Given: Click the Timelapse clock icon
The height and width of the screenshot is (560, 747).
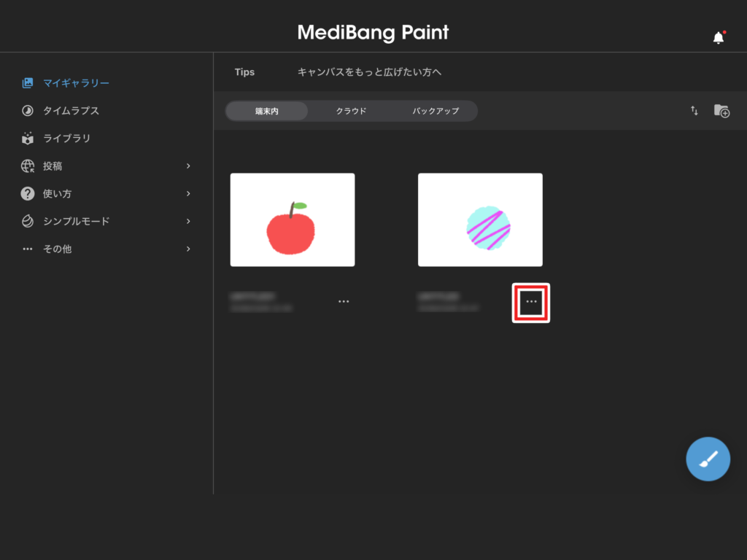Looking at the screenshot, I should 28,111.
